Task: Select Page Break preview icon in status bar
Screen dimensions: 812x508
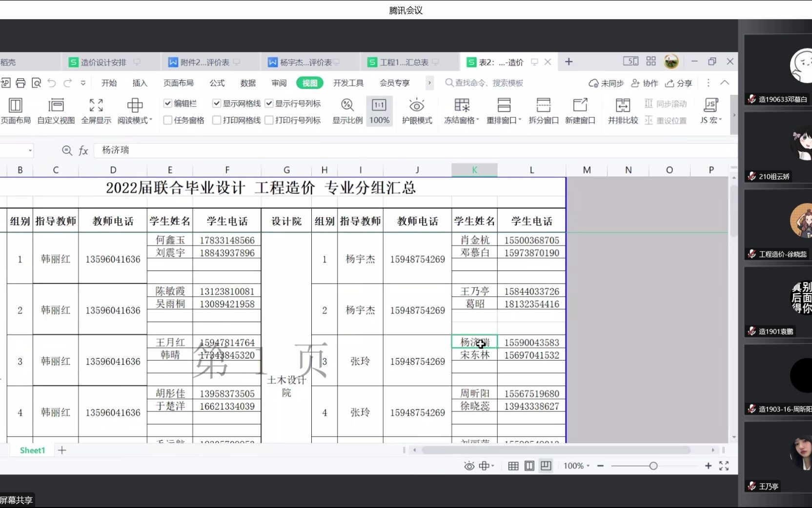Action: (x=546, y=466)
